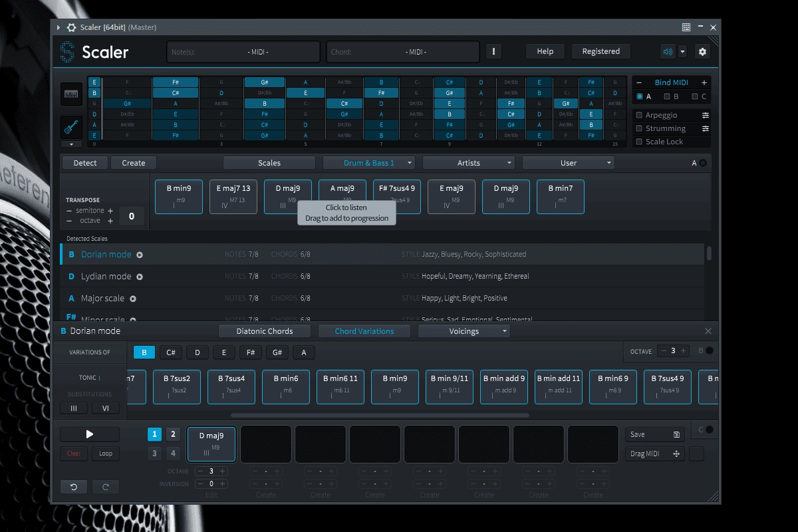The height and width of the screenshot is (532, 798).
Task: Open the Scales tab
Action: (x=269, y=163)
